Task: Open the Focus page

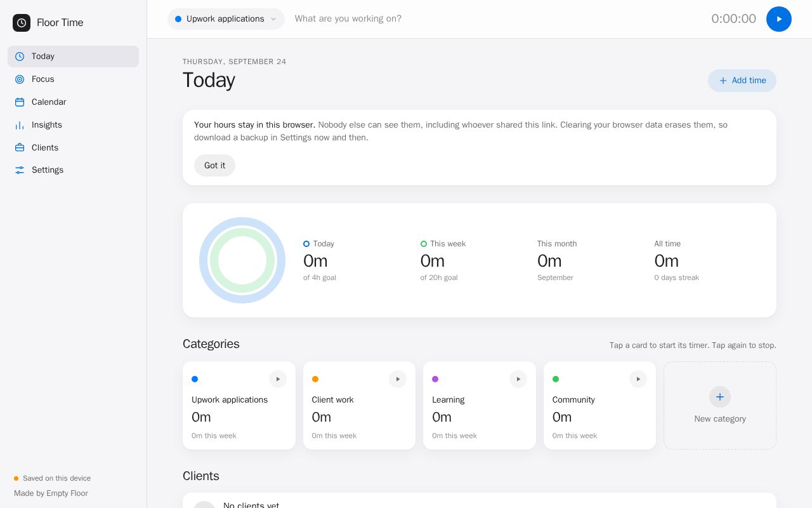Action: (x=73, y=79)
